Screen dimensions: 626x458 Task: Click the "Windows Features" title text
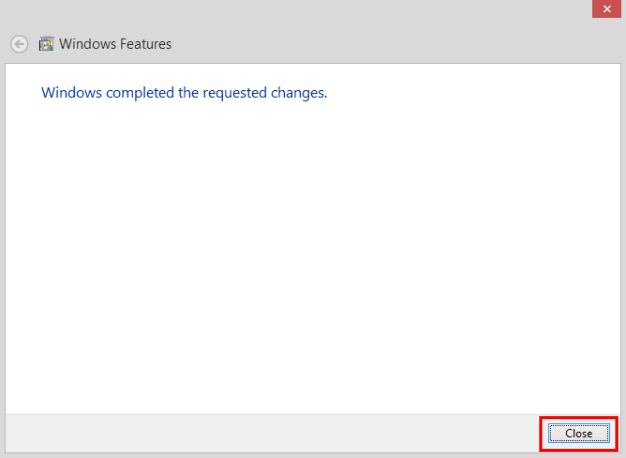pos(115,44)
